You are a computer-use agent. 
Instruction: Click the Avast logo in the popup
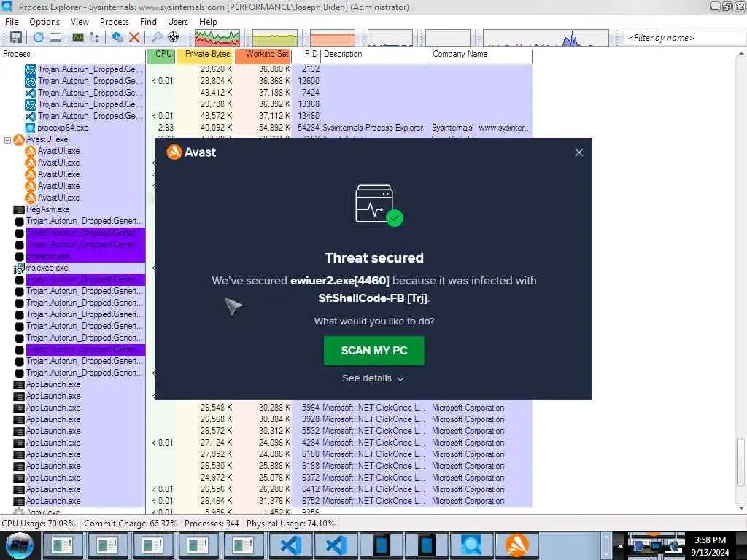point(191,152)
